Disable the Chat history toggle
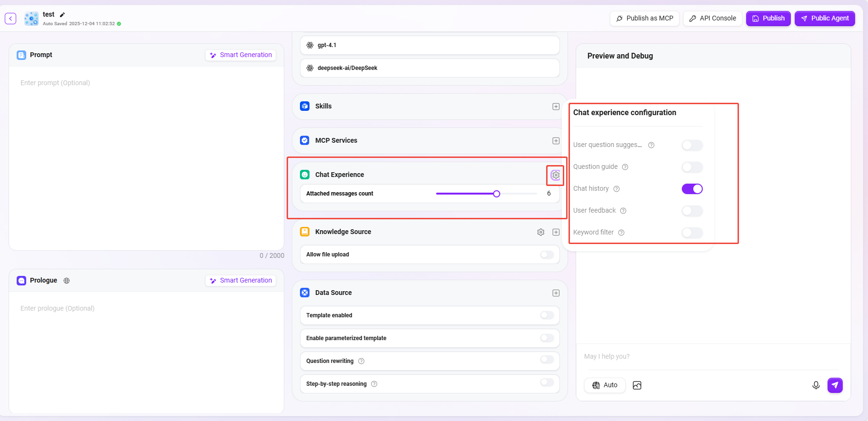 pyautogui.click(x=692, y=189)
